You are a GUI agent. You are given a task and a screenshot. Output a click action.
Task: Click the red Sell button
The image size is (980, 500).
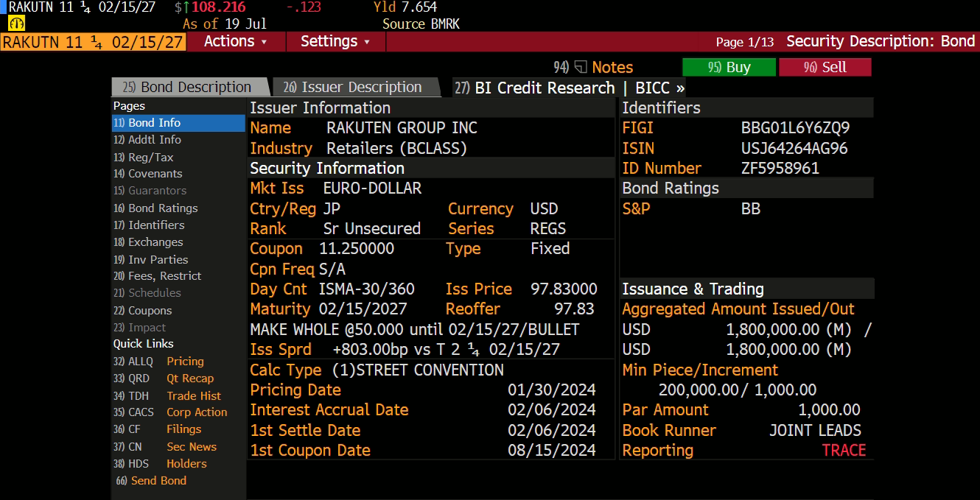[825, 68]
